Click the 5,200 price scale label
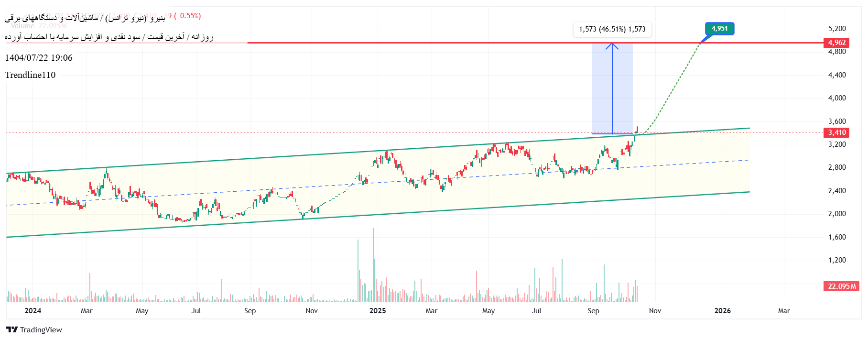This screenshot has width=868, height=340. 836,29
